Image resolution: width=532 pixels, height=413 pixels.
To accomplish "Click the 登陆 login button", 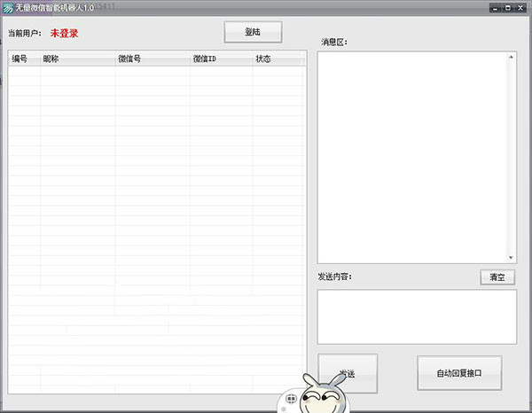I will tap(253, 32).
